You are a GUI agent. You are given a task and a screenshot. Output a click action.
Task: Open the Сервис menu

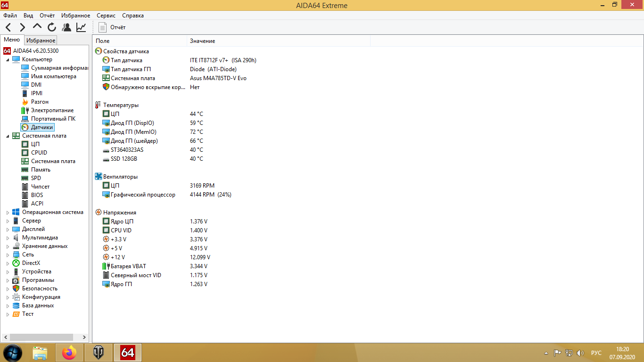106,16
